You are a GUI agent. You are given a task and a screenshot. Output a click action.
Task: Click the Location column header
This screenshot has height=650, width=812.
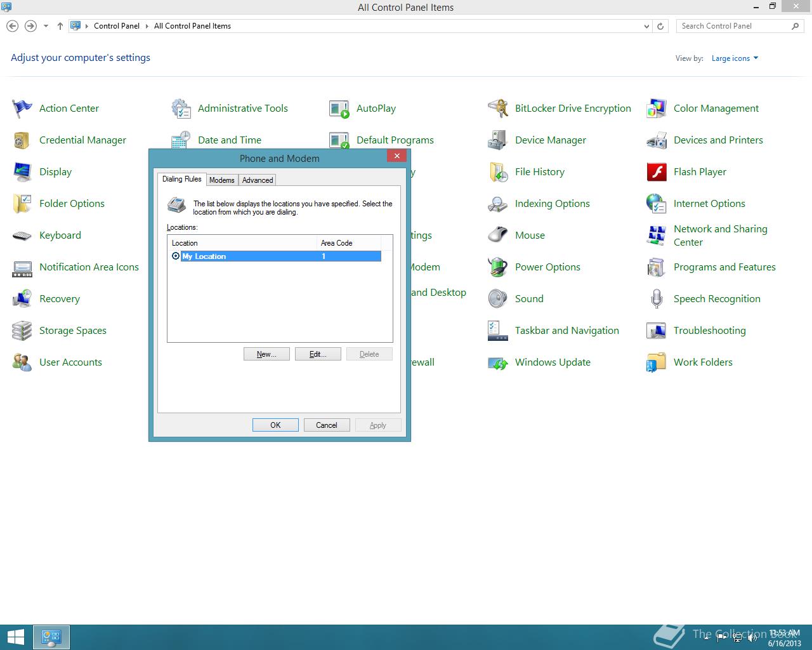click(242, 243)
